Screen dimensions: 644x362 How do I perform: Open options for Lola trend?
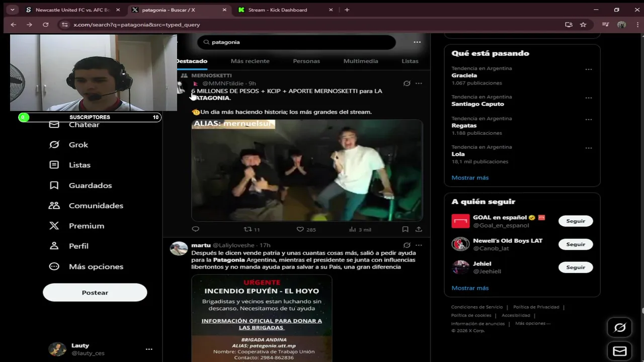tap(589, 148)
